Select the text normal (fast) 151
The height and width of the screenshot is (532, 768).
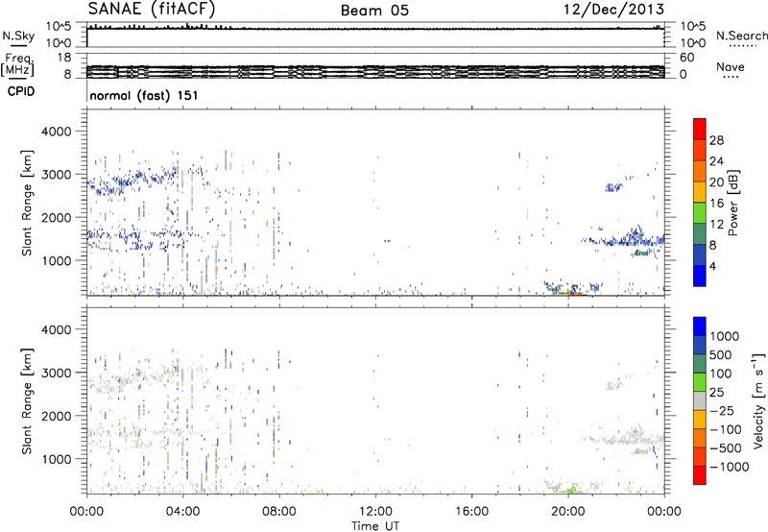tap(144, 95)
